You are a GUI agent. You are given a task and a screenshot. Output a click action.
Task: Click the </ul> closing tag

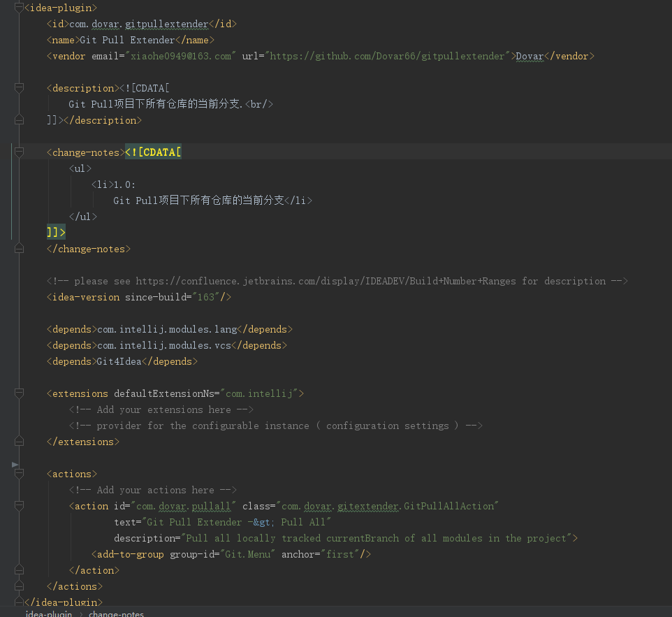tap(83, 217)
